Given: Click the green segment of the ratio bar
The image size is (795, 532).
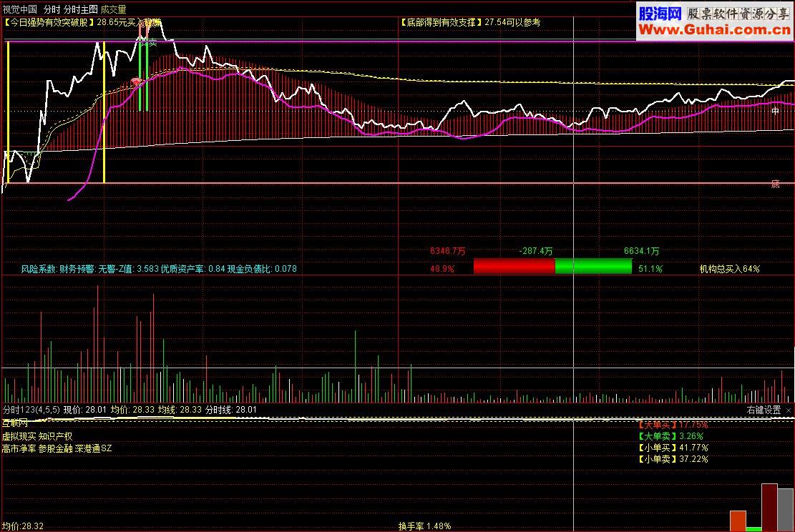Looking at the screenshot, I should coord(594,266).
